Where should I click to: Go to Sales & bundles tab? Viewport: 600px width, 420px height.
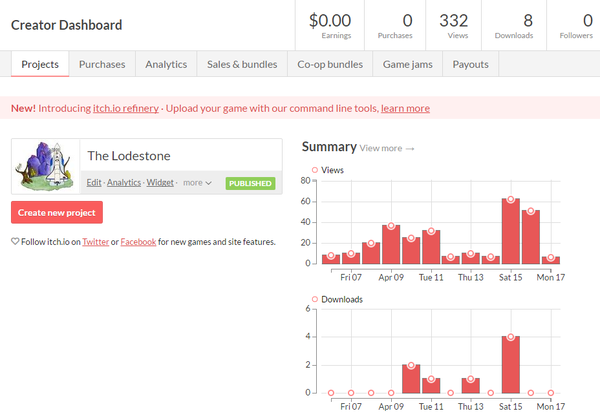tap(242, 64)
